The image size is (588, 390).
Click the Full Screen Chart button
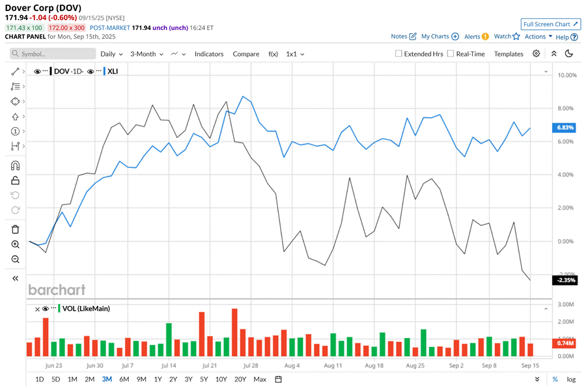[x=550, y=24]
